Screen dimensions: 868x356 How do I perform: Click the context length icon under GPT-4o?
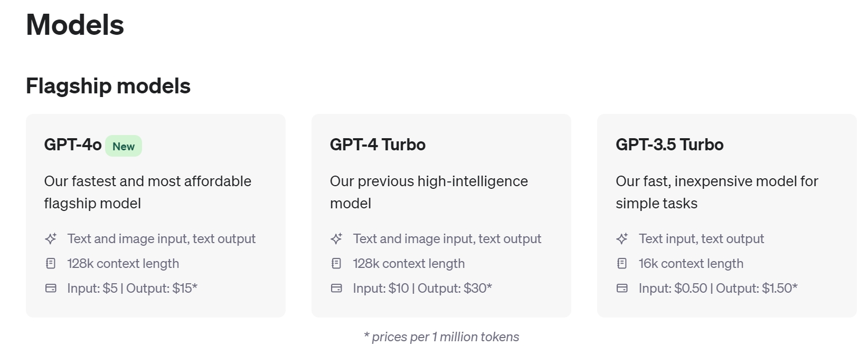(51, 263)
